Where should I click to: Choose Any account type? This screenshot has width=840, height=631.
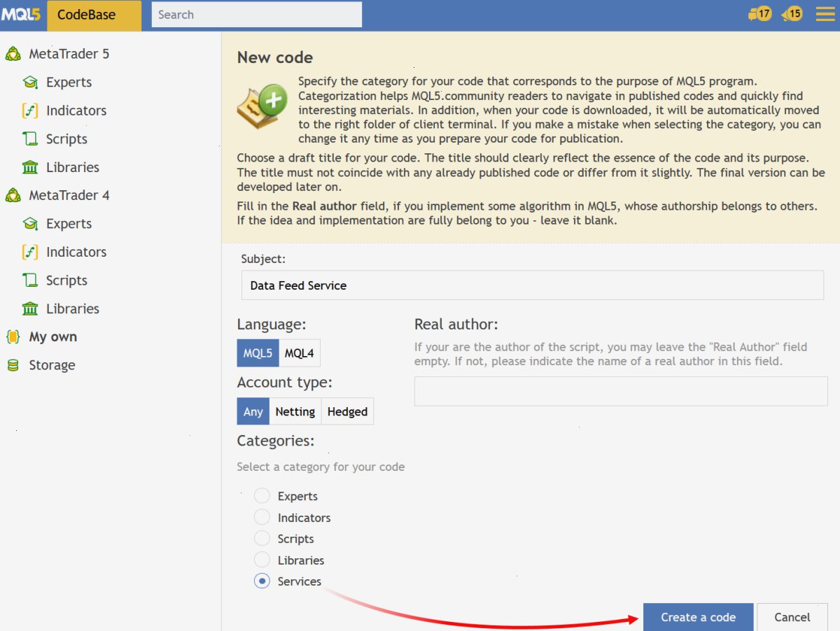click(253, 411)
